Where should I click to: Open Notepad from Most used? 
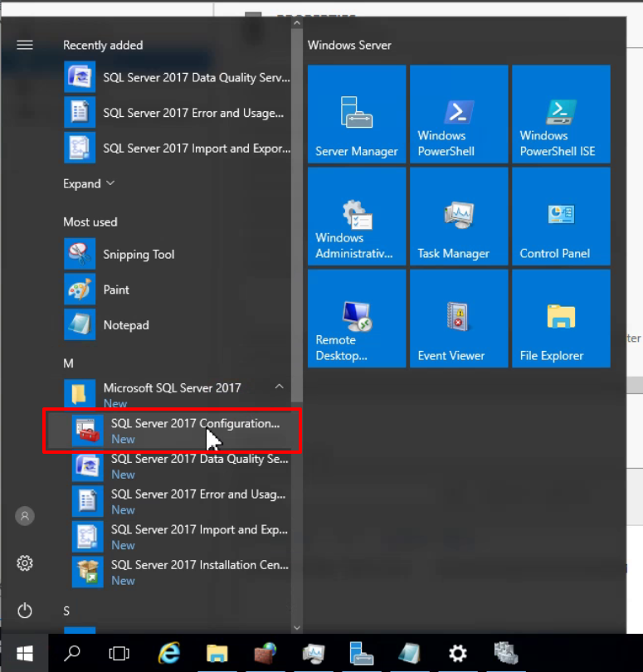click(x=177, y=325)
